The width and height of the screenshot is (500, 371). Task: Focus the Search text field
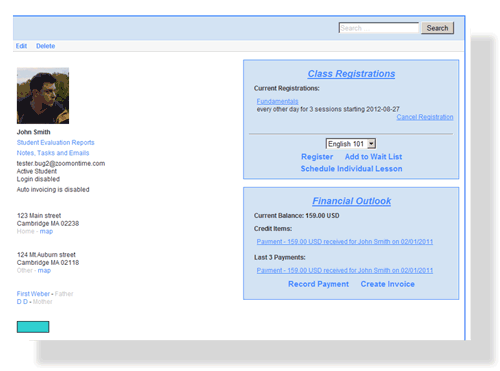[379, 28]
